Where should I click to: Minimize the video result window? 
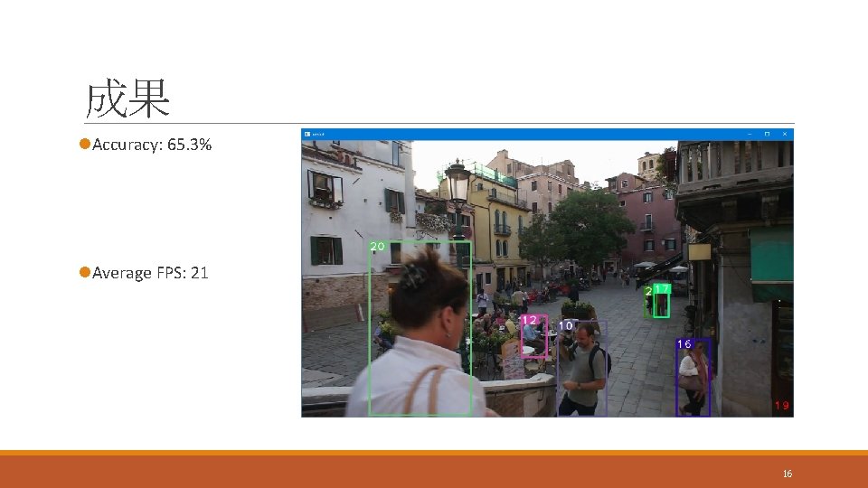tap(750, 134)
